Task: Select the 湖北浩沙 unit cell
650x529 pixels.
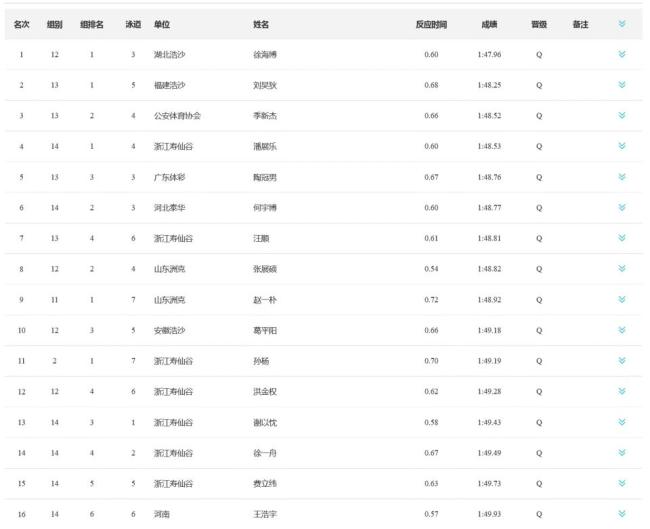Action: [x=170, y=54]
